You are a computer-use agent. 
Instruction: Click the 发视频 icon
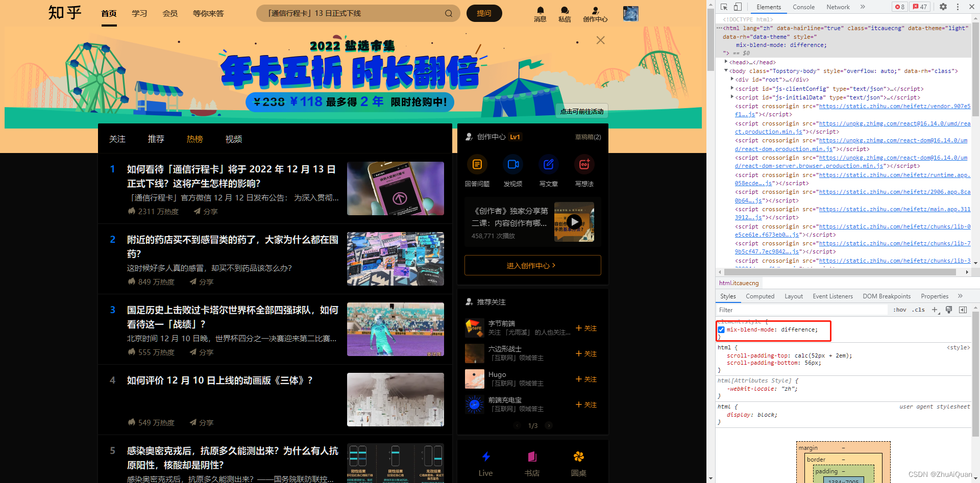(513, 164)
